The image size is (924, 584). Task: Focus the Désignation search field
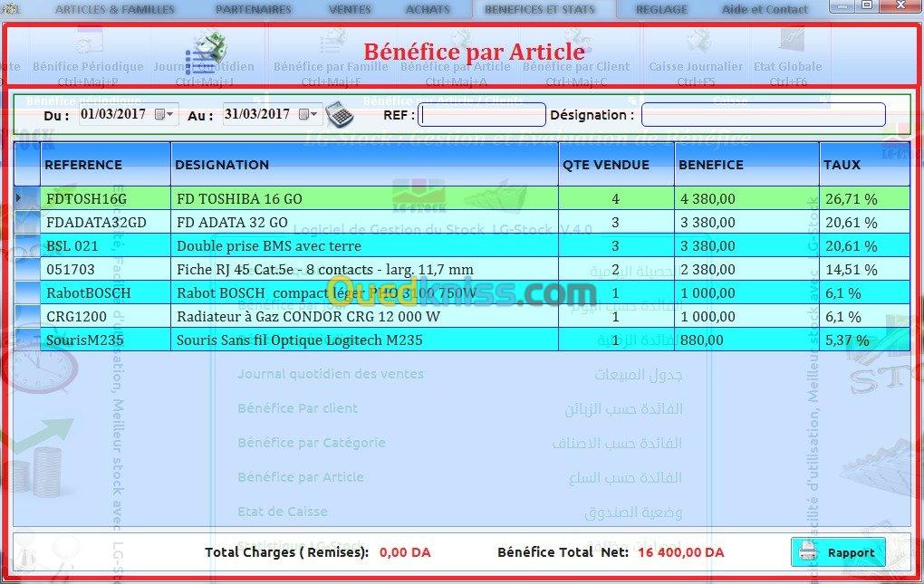point(763,115)
